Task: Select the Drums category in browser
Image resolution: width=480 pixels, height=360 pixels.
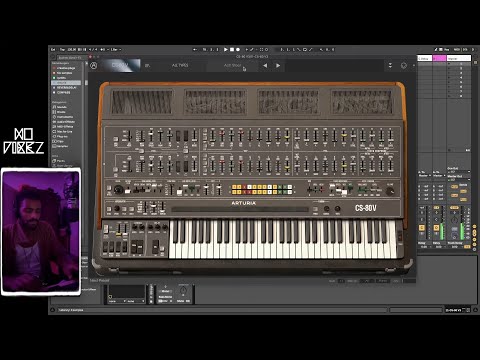Action: (60, 112)
